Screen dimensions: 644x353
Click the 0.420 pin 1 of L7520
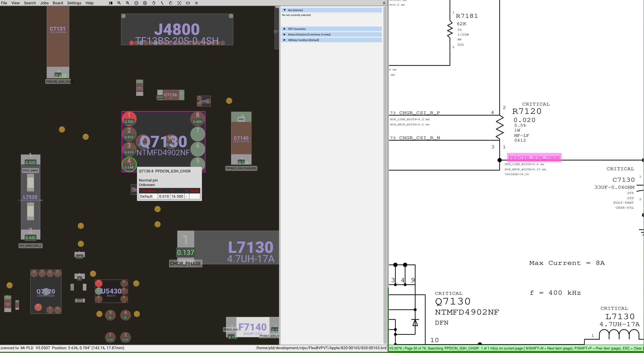(x=30, y=163)
